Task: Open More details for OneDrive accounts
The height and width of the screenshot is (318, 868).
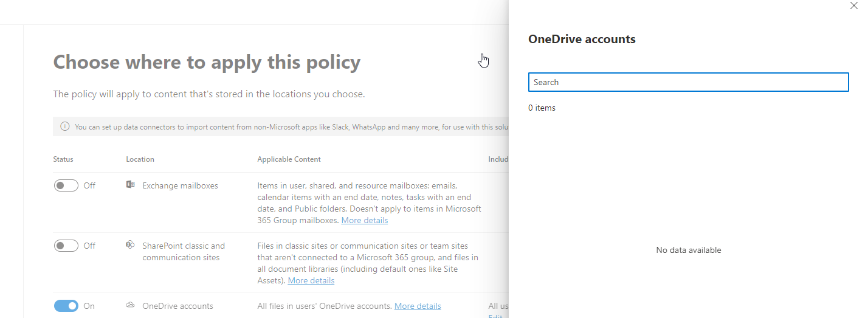Action: click(418, 306)
